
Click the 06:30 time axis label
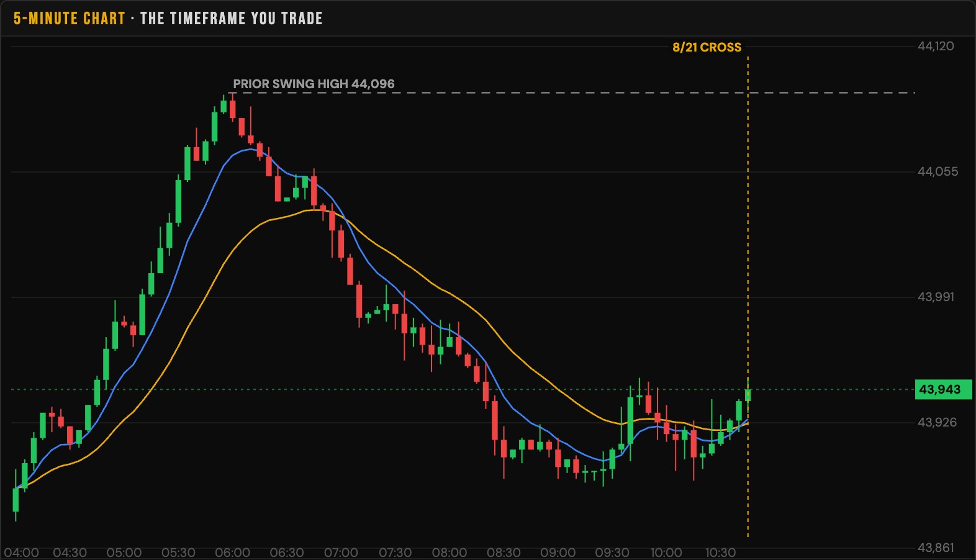(x=287, y=553)
